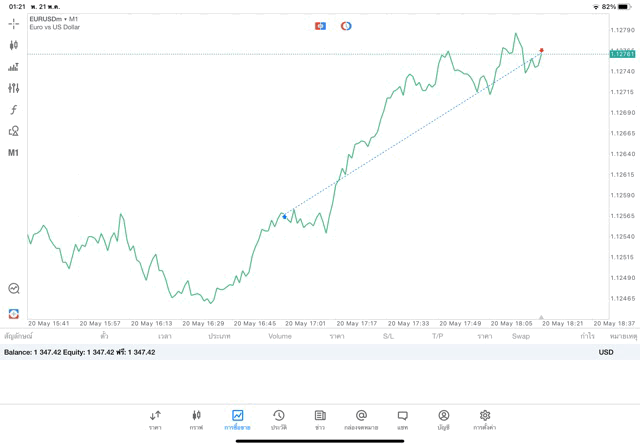Image resolution: width=640 pixels, height=447 pixels.
Task: Tap the Balance and Equity summary row
Action: point(80,352)
